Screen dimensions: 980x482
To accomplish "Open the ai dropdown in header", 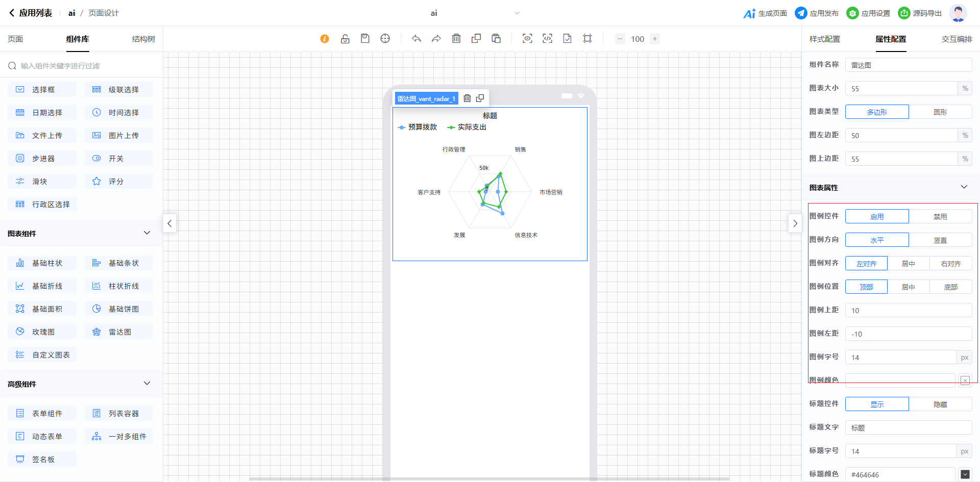I will coord(517,13).
